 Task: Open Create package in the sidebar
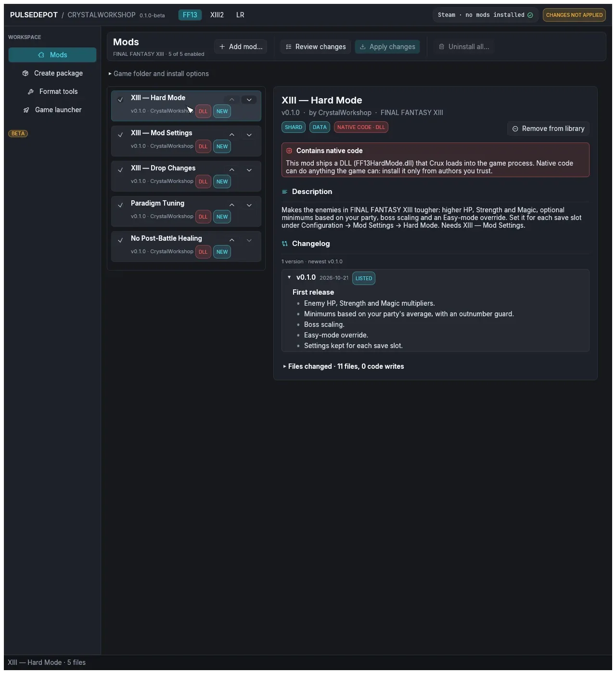pyautogui.click(x=52, y=73)
